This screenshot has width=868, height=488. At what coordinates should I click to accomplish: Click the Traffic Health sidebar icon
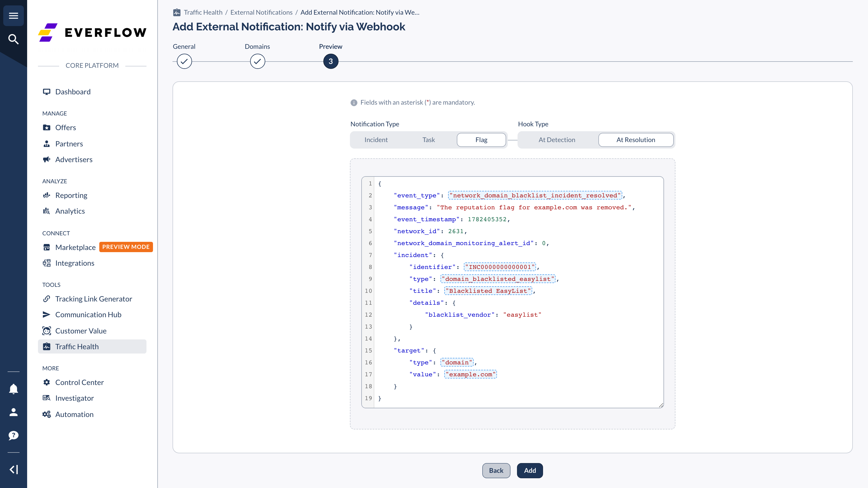[x=46, y=346]
